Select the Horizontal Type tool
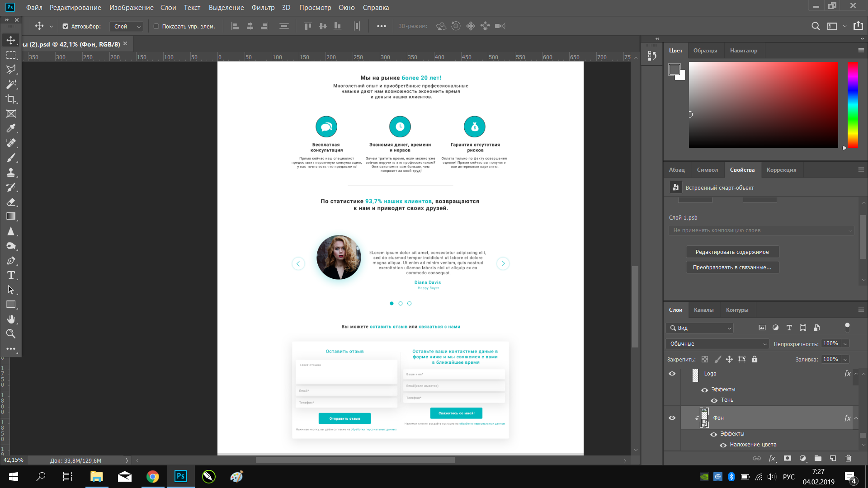This screenshot has height=488, width=868. [11, 275]
